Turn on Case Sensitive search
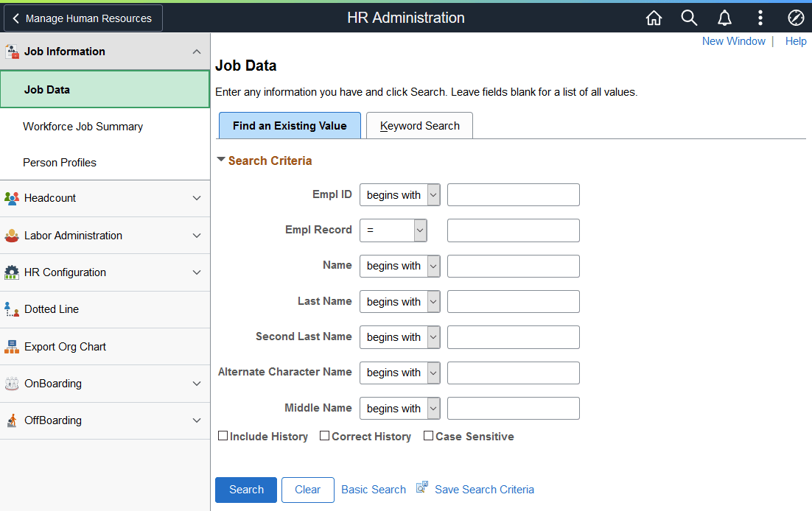Screen dimensions: 812x511 click(429, 436)
